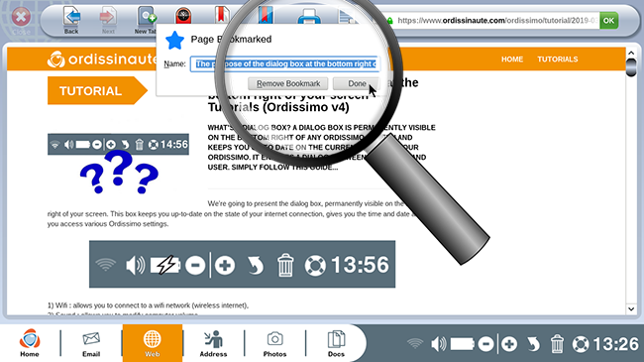Click the green OK button beside address bar
The image size is (644, 362).
coord(608,20)
